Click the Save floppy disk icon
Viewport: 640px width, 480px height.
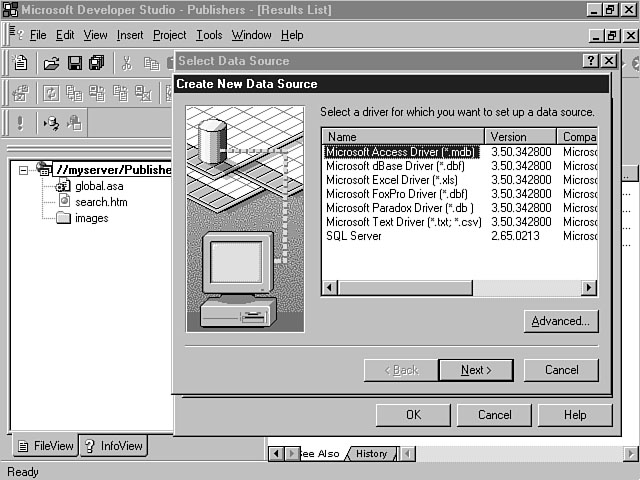tap(74, 63)
